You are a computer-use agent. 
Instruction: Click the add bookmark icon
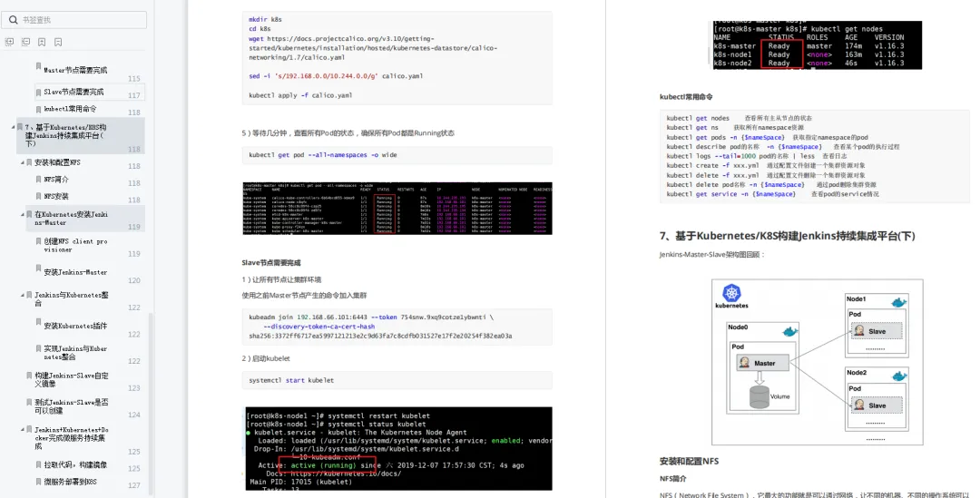tap(42, 42)
